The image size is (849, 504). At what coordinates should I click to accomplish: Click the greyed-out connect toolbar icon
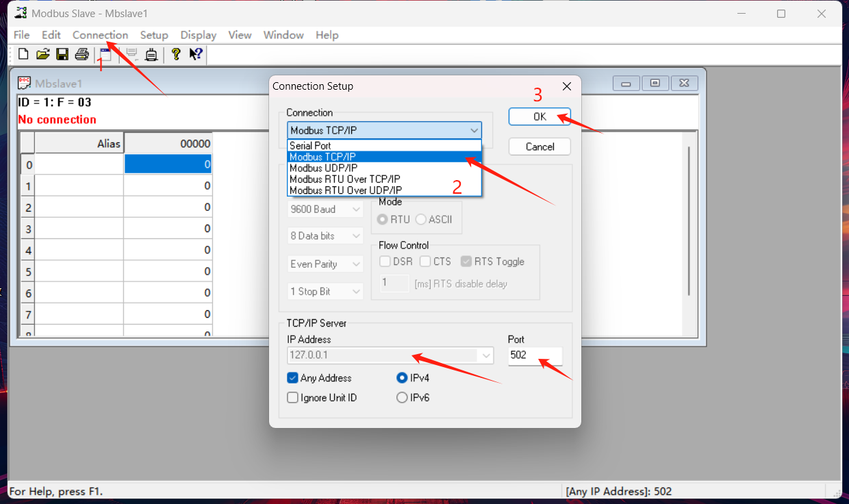coord(132,54)
